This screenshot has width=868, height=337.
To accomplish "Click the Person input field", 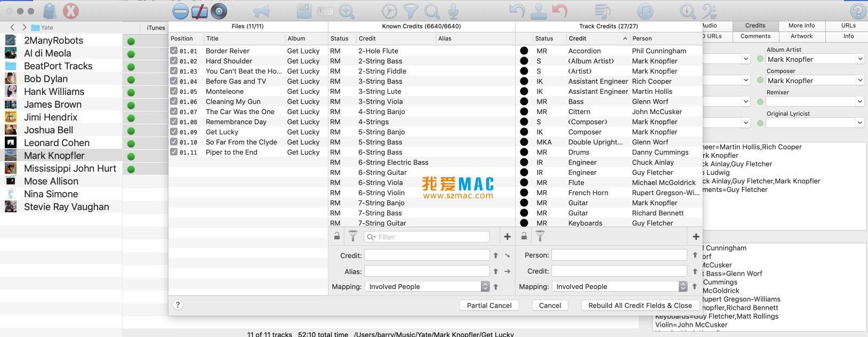I will tap(619, 255).
